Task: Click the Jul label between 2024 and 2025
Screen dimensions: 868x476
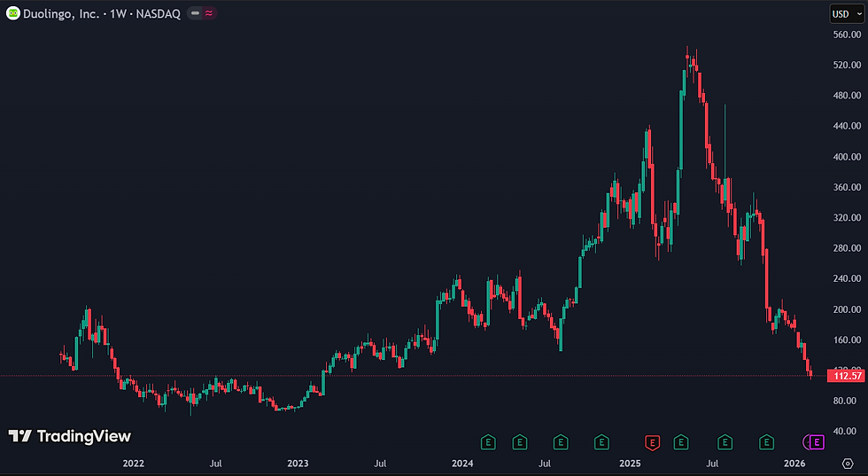Action: click(546, 464)
